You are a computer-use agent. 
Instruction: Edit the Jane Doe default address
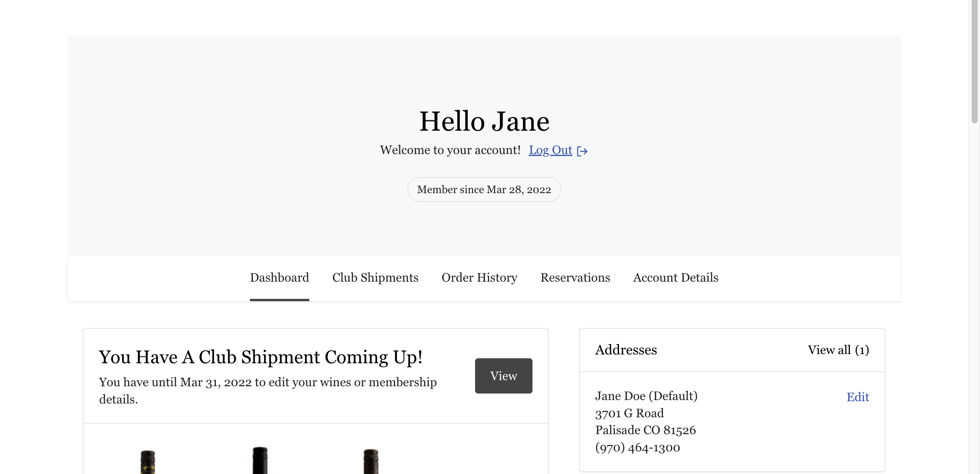point(857,397)
